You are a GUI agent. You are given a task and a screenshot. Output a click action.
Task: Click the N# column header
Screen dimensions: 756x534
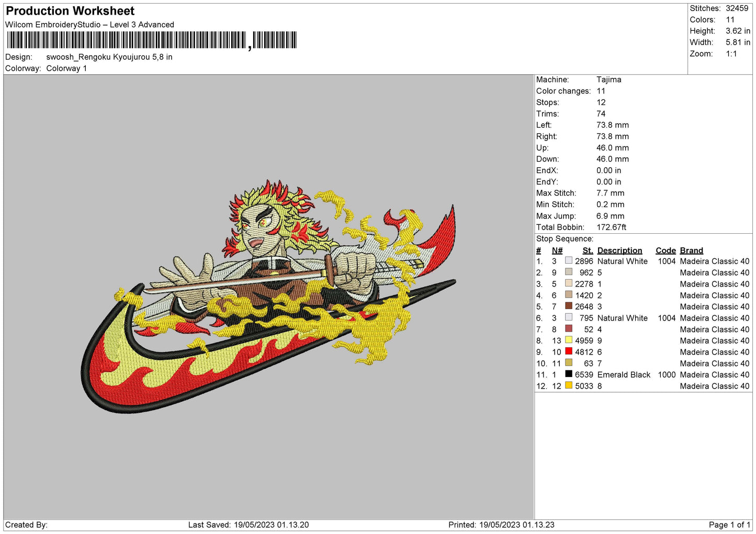pyautogui.click(x=557, y=251)
